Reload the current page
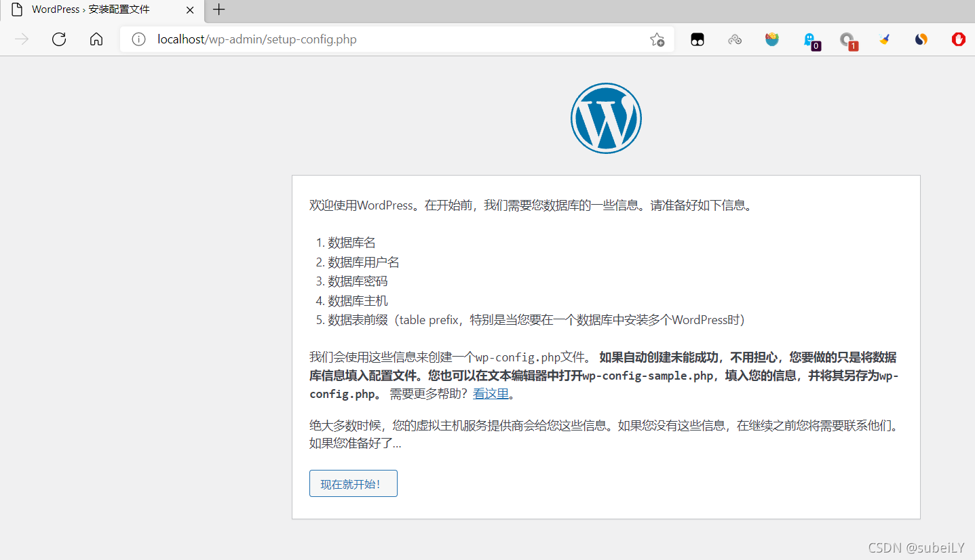975x560 pixels. pos(59,39)
